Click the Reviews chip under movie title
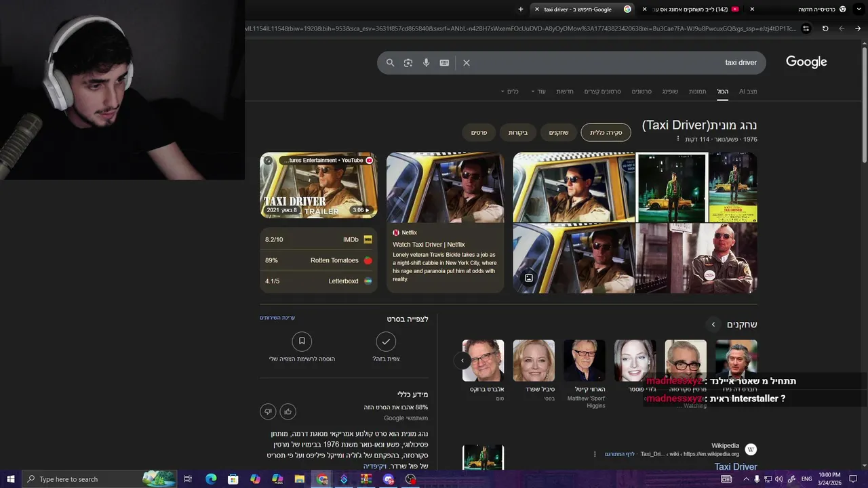 [x=518, y=133]
